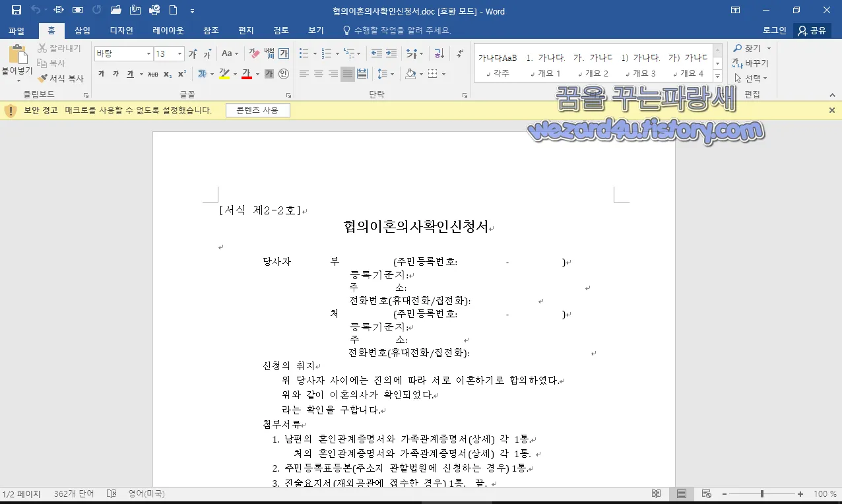842x504 pixels.
Task: Switch to the 삽입 ribbon tab
Action: coord(82,30)
